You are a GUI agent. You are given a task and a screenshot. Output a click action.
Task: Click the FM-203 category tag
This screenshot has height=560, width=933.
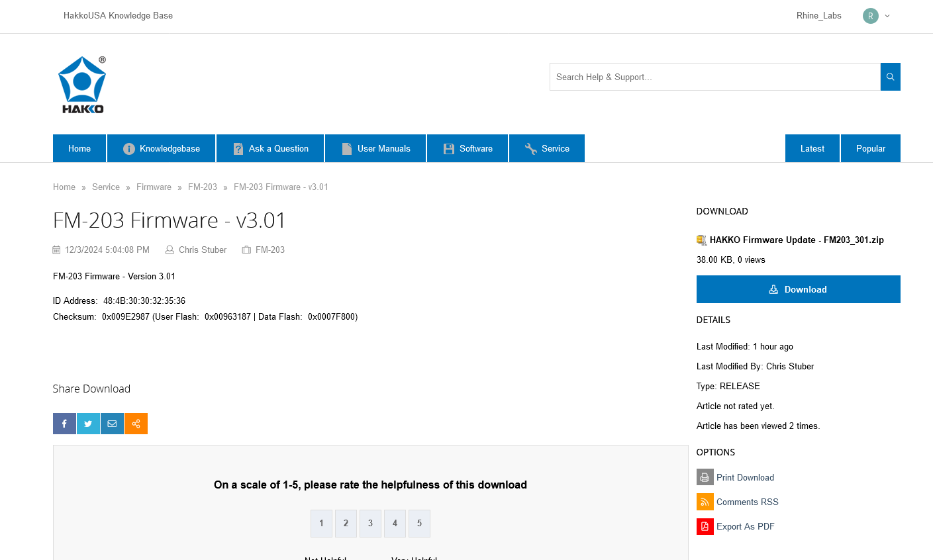pos(270,250)
